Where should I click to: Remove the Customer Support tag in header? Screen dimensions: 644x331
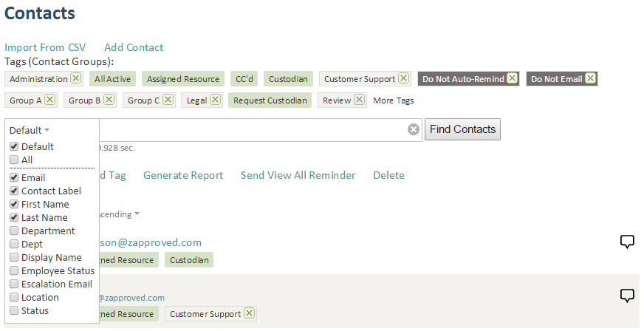(404, 78)
